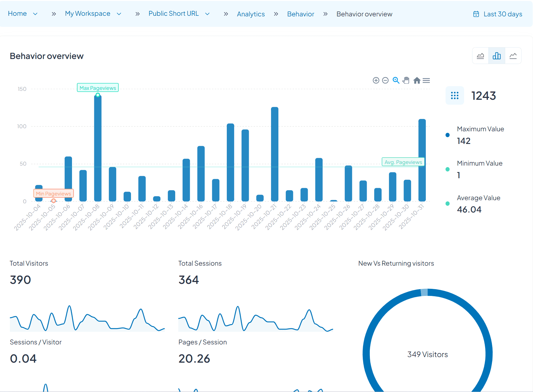Keep bar chart view selected
The width and height of the screenshot is (533, 392).
[x=497, y=56]
